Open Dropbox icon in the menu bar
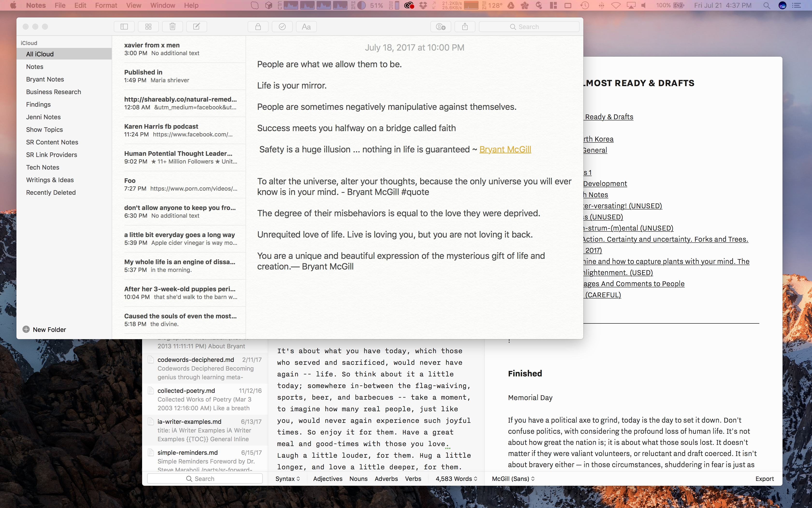Viewport: 812px width, 508px height. coord(423,5)
